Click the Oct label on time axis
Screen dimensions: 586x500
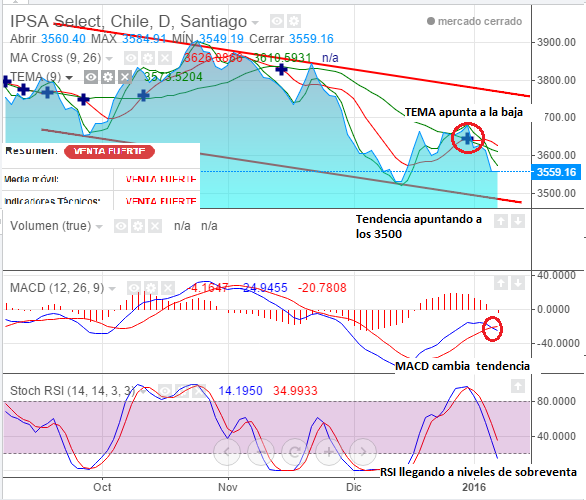102,487
